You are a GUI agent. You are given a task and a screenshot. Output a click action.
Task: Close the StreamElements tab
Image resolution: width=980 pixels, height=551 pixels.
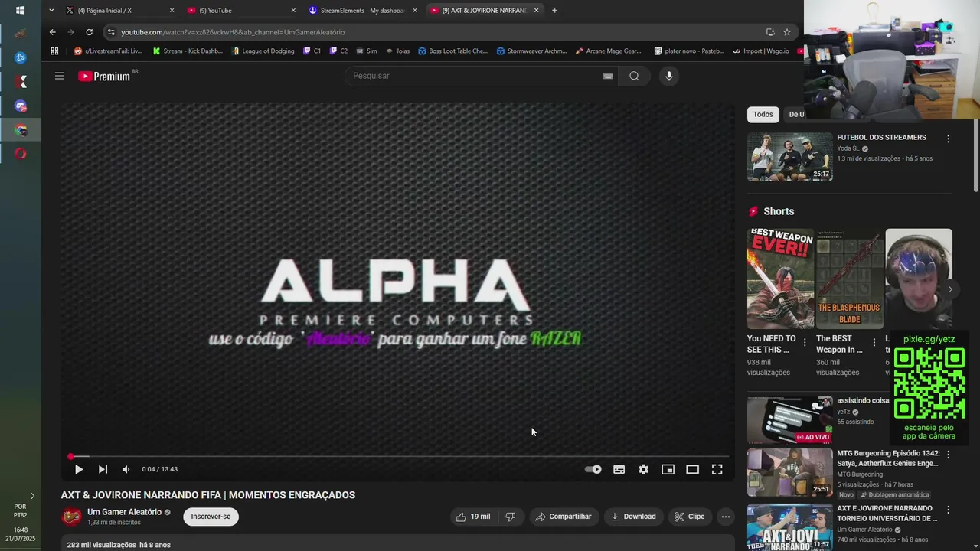pos(415,11)
